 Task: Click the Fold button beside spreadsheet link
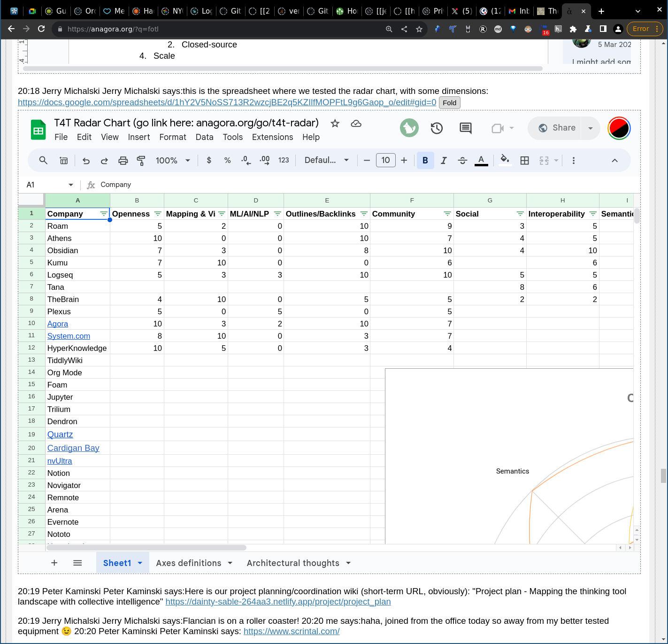(x=449, y=103)
